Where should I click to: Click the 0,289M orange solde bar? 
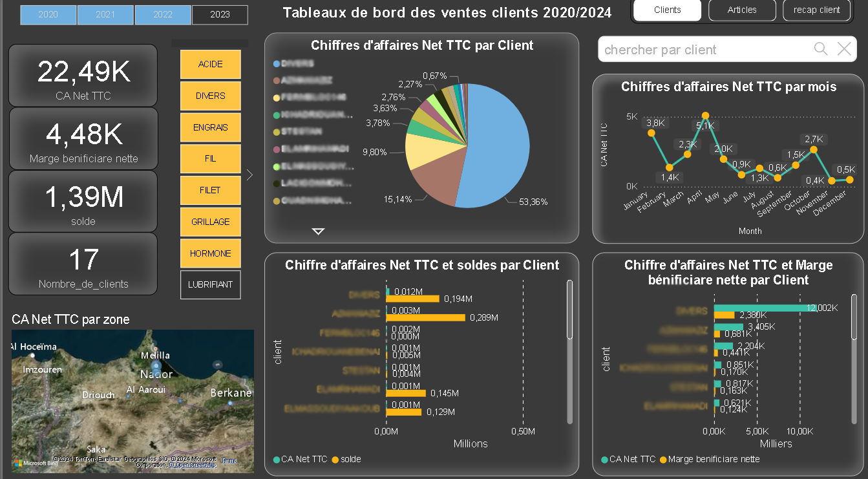(426, 317)
